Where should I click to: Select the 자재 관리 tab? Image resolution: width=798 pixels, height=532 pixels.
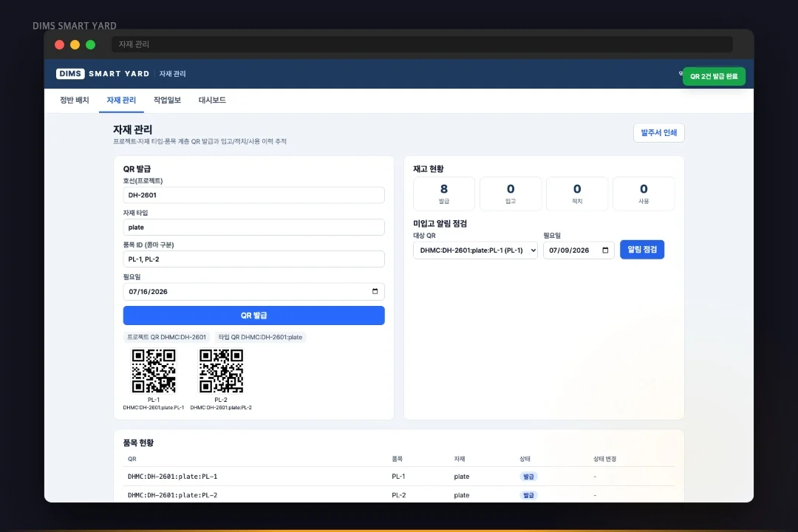point(121,100)
